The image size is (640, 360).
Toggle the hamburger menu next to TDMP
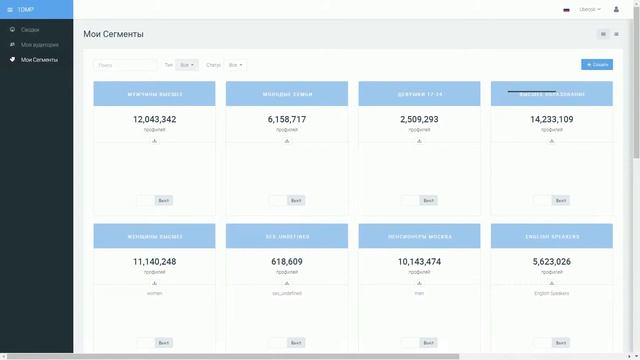point(10,9)
